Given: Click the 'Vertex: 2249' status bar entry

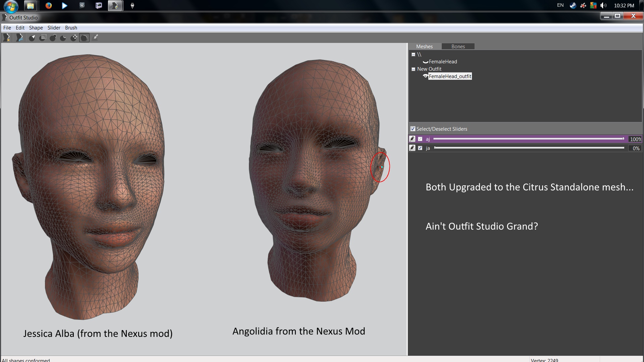Looking at the screenshot, I should pyautogui.click(x=544, y=360).
